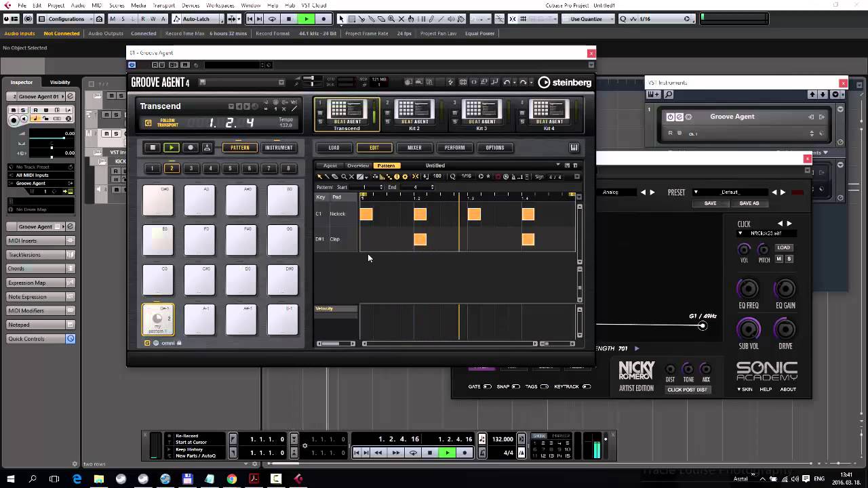Select Kit 4 Beat Agent slot
868x488 pixels.
549,114
